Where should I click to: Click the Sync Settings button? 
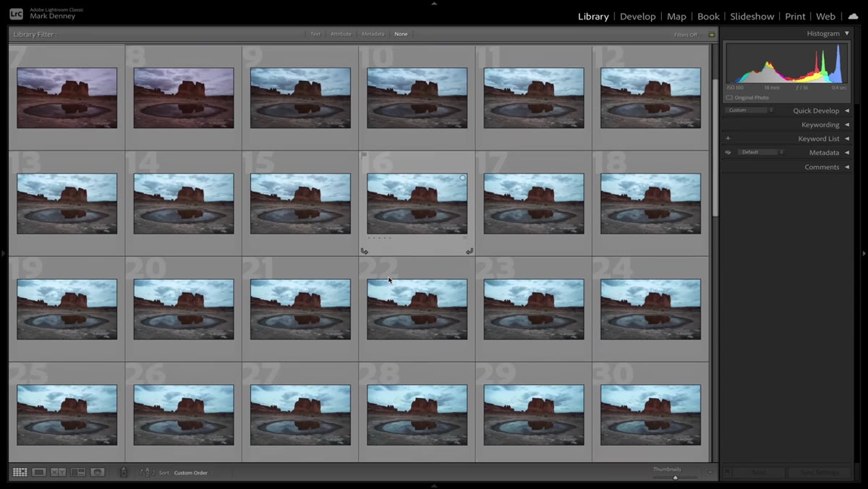point(820,472)
